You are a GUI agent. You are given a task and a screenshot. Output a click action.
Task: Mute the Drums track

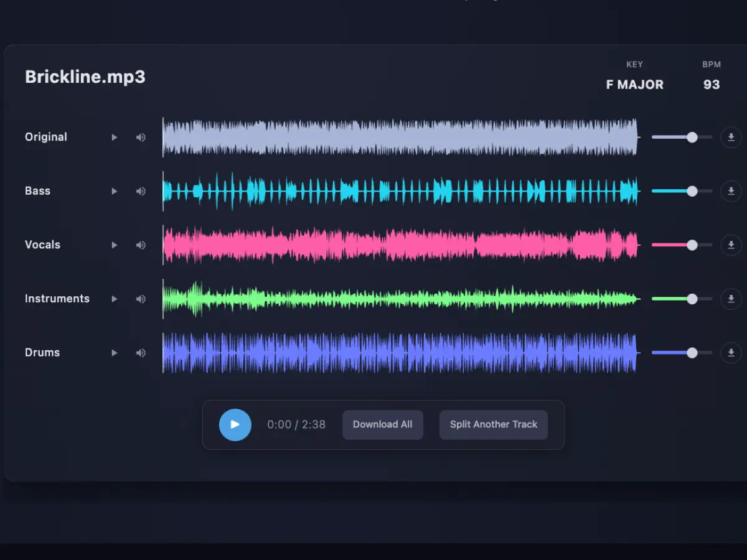[x=140, y=353]
